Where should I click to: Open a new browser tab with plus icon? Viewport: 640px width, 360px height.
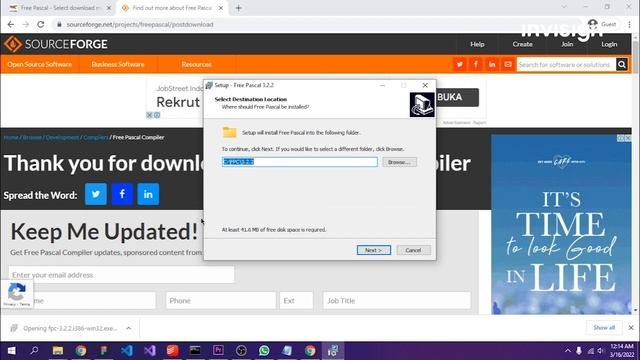coord(239,8)
